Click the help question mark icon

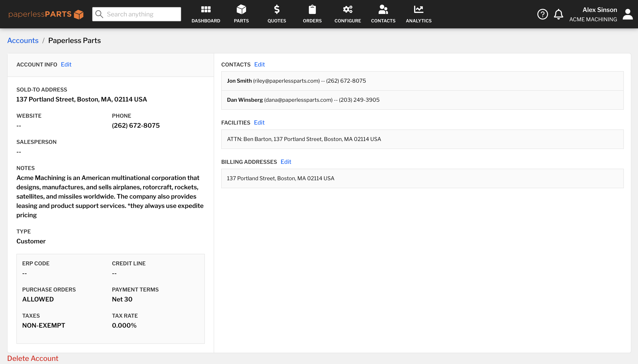(542, 14)
